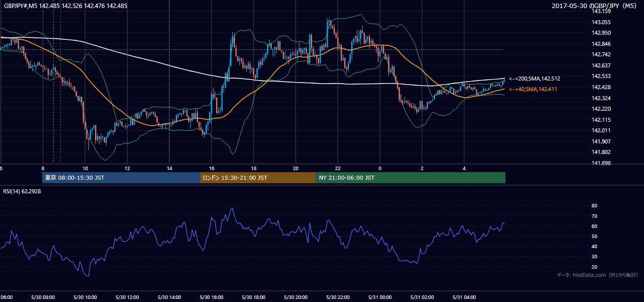644x302 pixels.
Task: Click the 142.011 price axis value
Action: tap(601, 130)
